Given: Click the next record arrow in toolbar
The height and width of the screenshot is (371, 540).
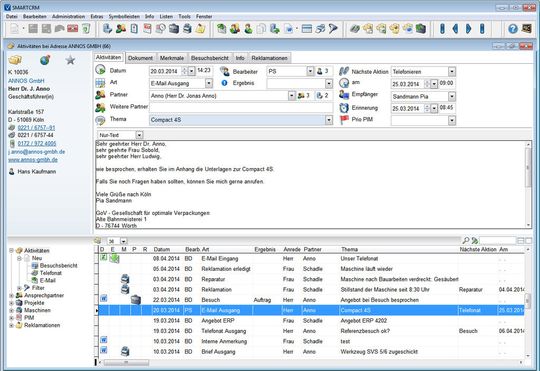Looking at the screenshot, I should coord(469,29).
